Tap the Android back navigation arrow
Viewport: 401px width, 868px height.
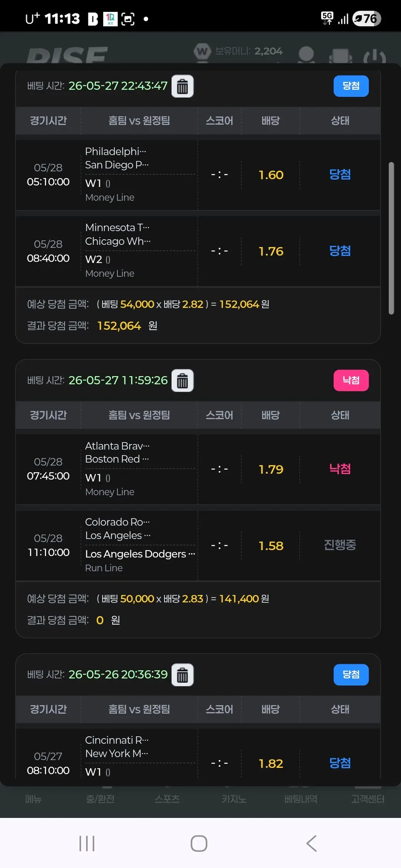(x=312, y=844)
